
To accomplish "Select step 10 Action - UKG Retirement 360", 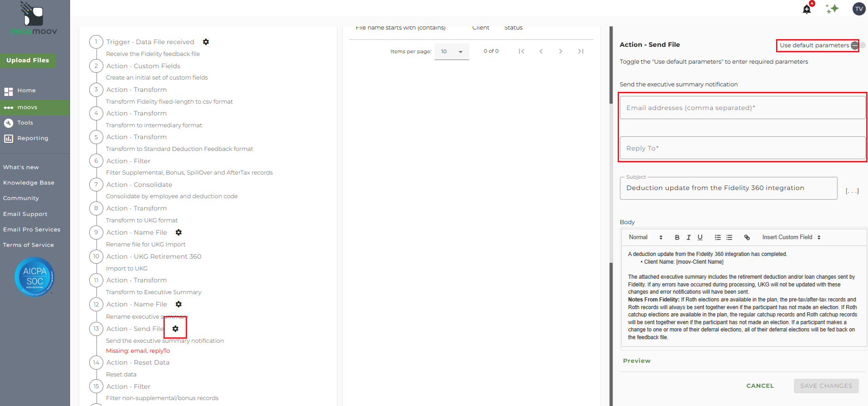I will pyautogui.click(x=153, y=256).
